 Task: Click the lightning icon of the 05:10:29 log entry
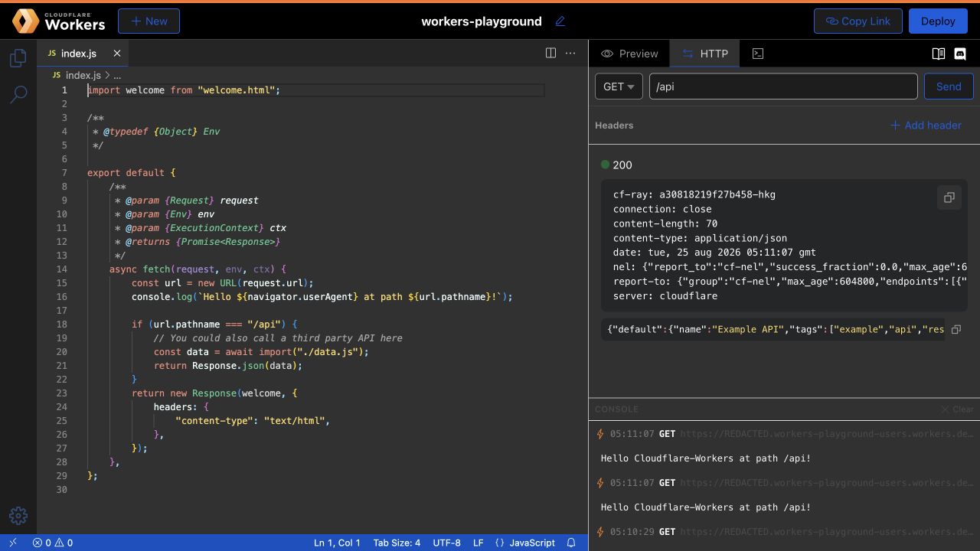(x=600, y=532)
